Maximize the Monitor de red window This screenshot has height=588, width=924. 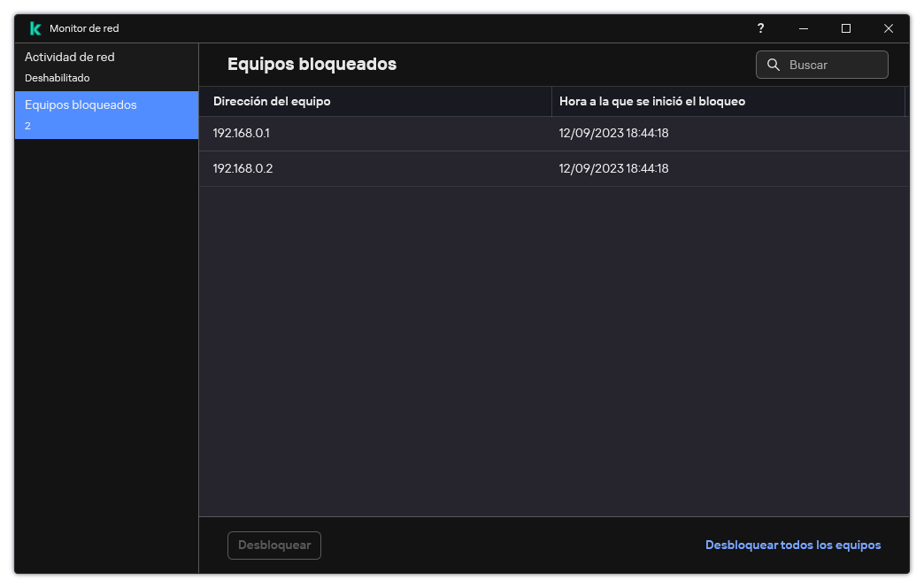[x=846, y=28]
